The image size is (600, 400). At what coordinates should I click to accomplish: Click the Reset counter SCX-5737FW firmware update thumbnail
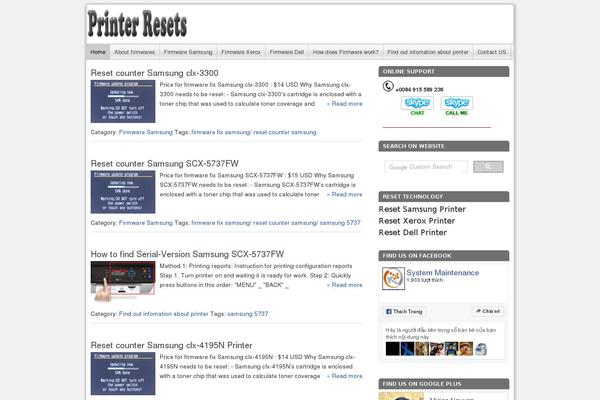(123, 192)
